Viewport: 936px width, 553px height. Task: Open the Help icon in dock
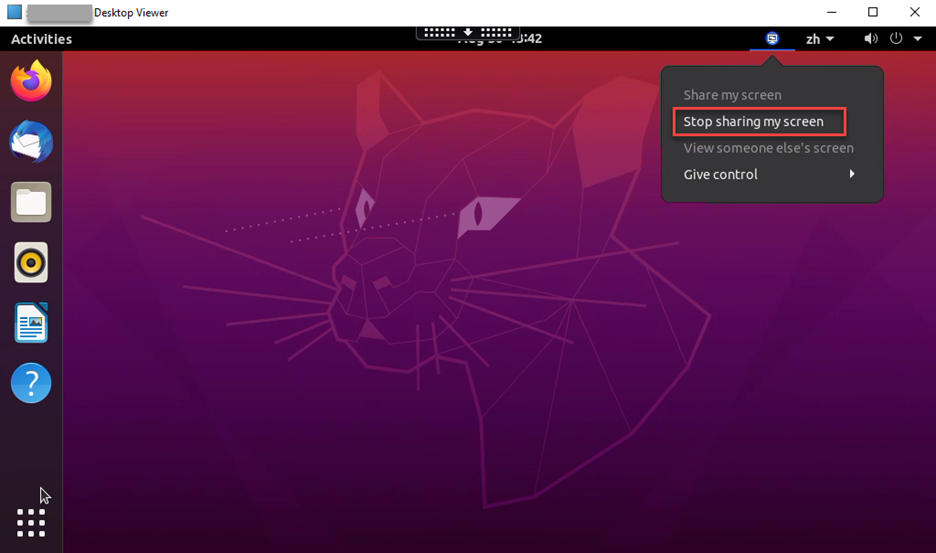[x=31, y=383]
